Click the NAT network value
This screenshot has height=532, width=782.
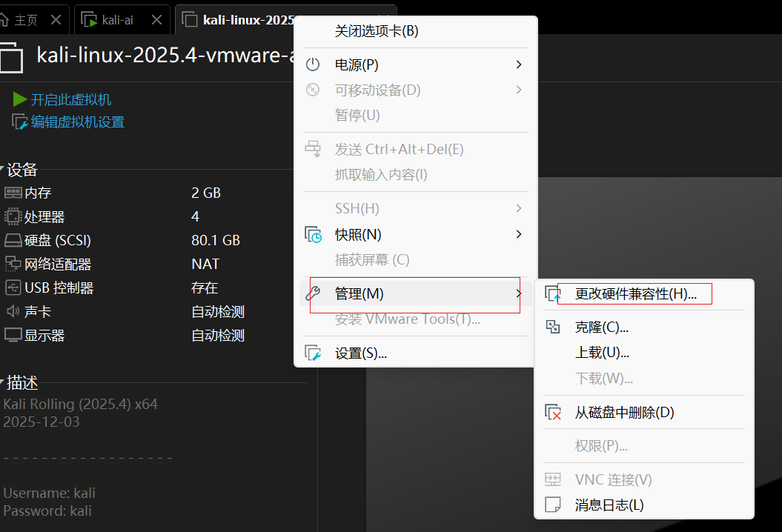[205, 264]
